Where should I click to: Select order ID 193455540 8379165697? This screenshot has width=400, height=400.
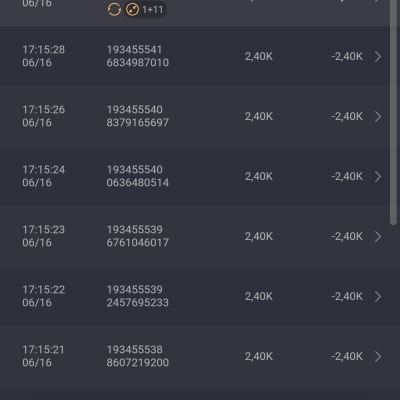click(138, 116)
